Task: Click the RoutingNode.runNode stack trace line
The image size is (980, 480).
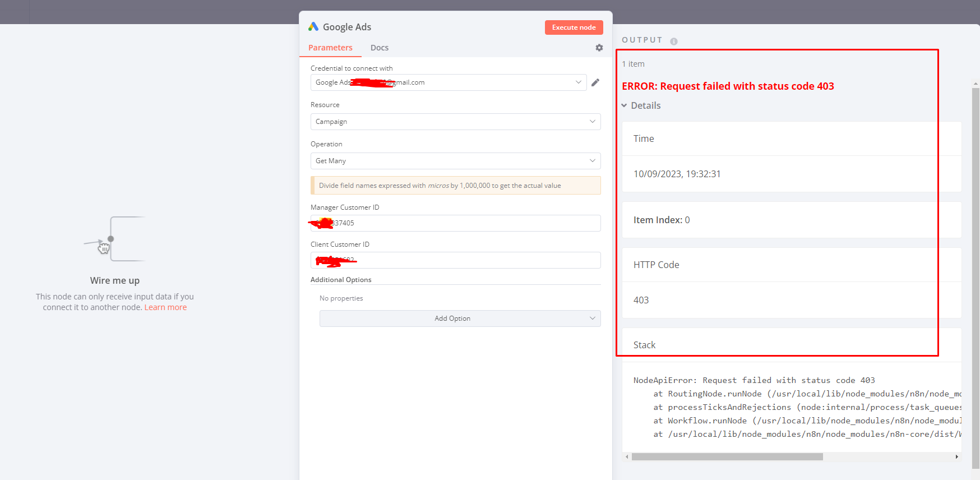Action: click(807, 394)
